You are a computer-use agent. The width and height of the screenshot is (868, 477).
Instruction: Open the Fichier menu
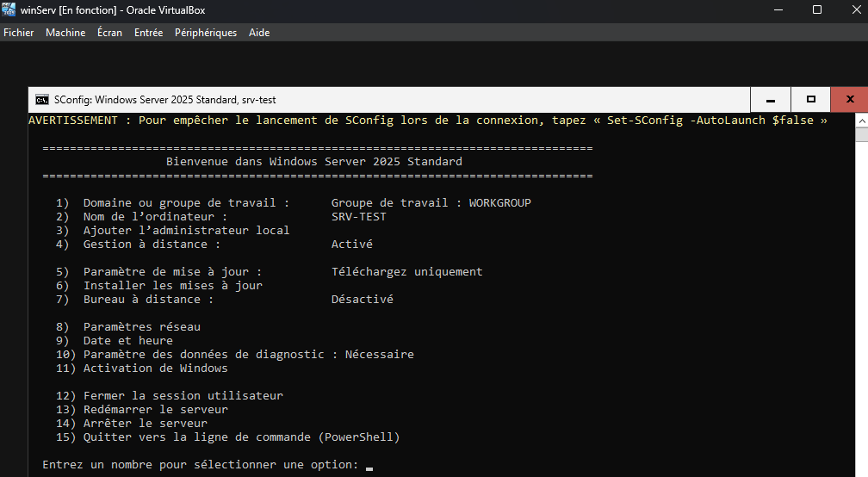click(x=19, y=33)
